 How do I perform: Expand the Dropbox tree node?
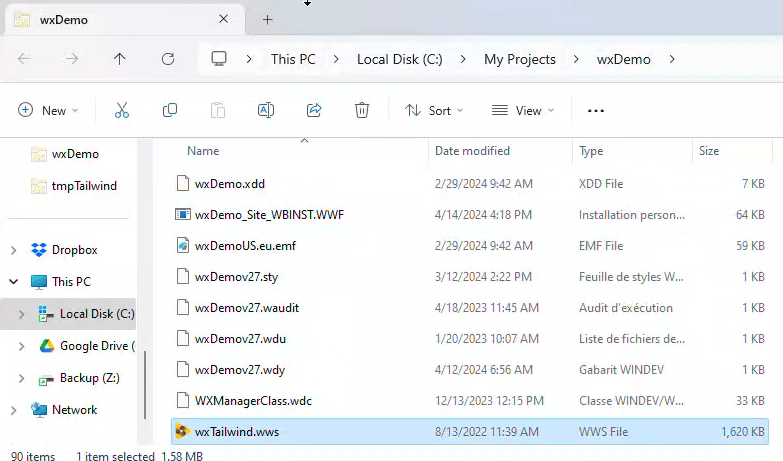point(13,250)
